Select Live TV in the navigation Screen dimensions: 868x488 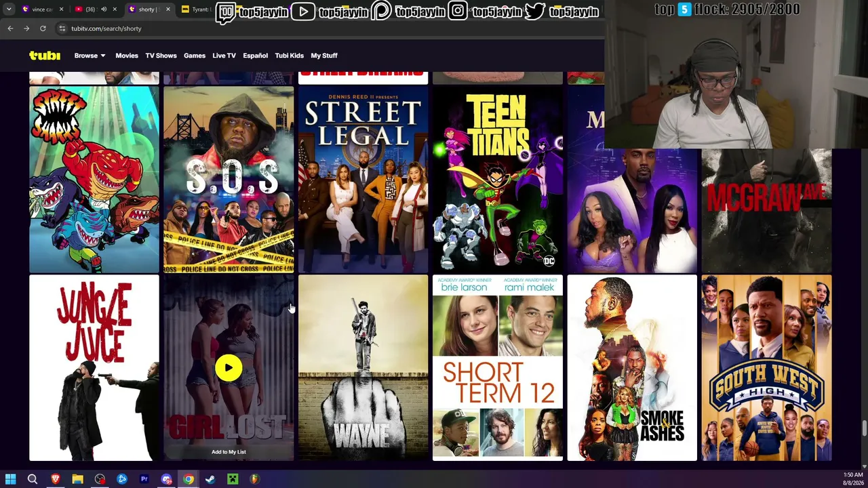[224, 56]
